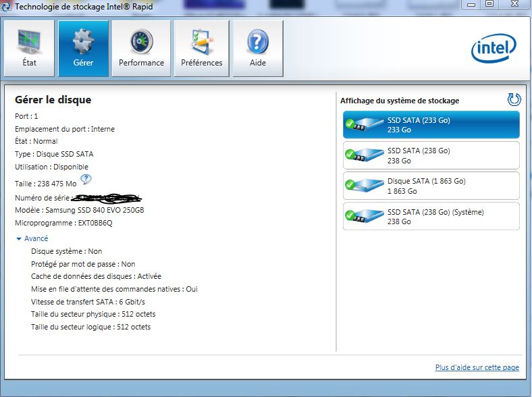Click Mise en file d'attente des commandes natives
Image resolution: width=532 pixels, height=397 pixels.
(114, 289)
